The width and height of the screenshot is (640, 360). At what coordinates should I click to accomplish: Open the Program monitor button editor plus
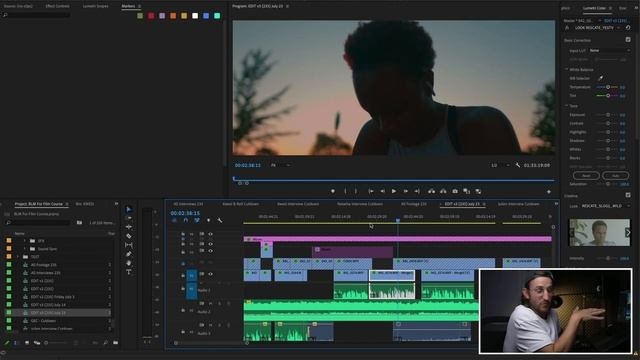549,191
